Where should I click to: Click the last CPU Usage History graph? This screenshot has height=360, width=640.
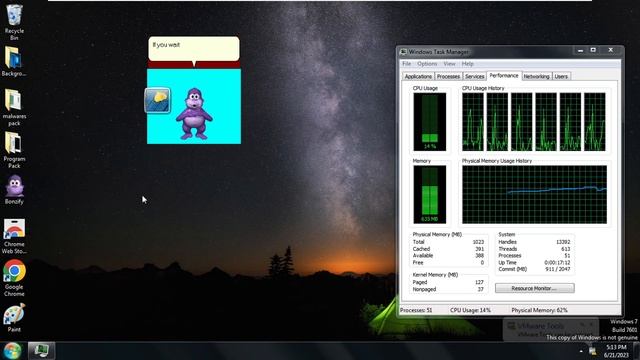click(x=595, y=122)
